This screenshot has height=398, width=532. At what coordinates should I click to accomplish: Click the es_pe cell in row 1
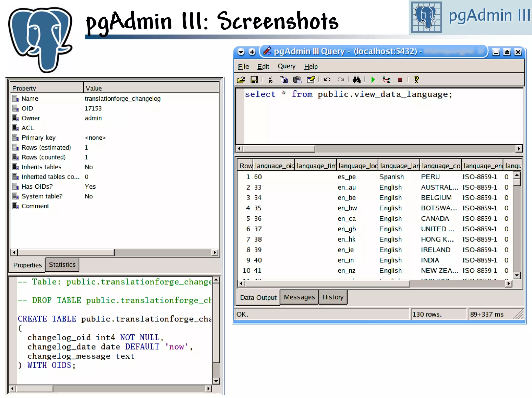[x=347, y=177]
